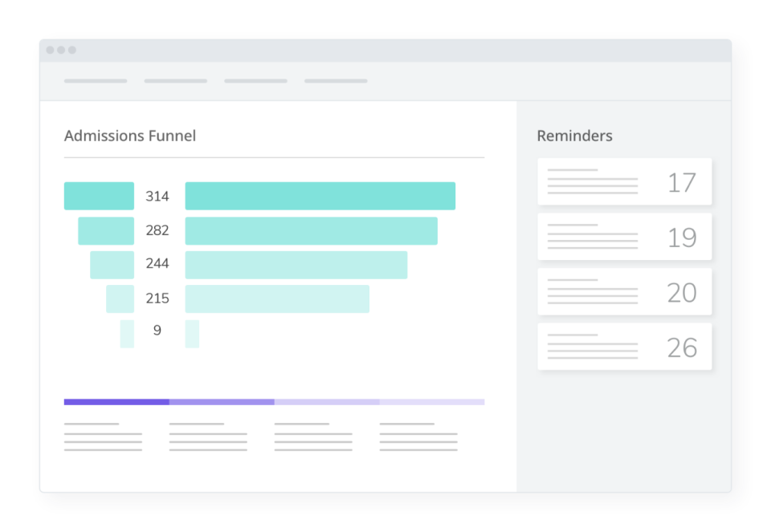Expand the second navigation item in the top bar
The width and height of the screenshot is (771, 532).
pyautogui.click(x=175, y=81)
